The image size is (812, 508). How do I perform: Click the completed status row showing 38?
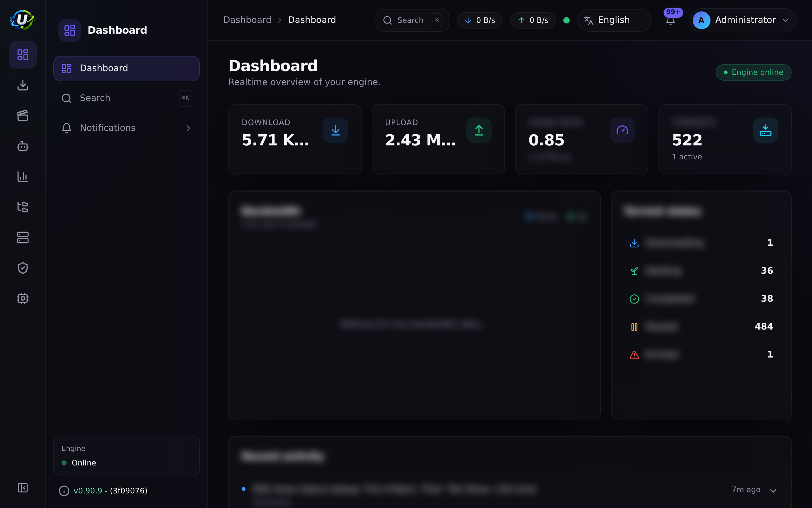[x=701, y=299]
